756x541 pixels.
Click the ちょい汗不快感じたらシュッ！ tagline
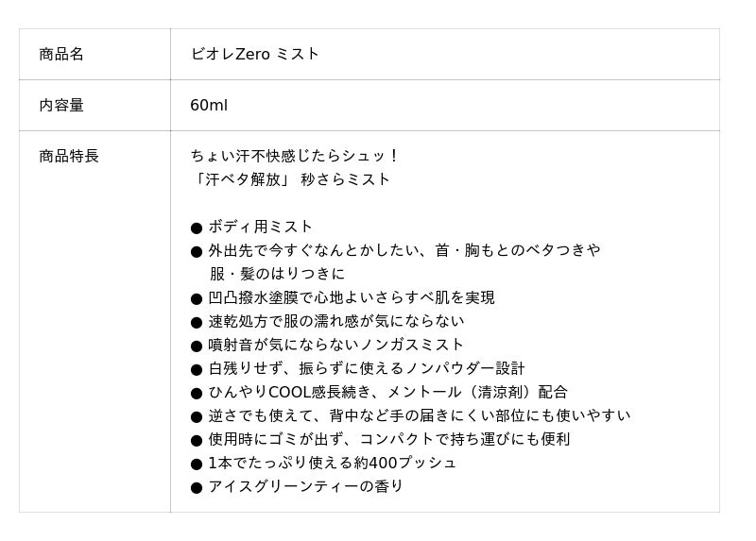(x=295, y=156)
